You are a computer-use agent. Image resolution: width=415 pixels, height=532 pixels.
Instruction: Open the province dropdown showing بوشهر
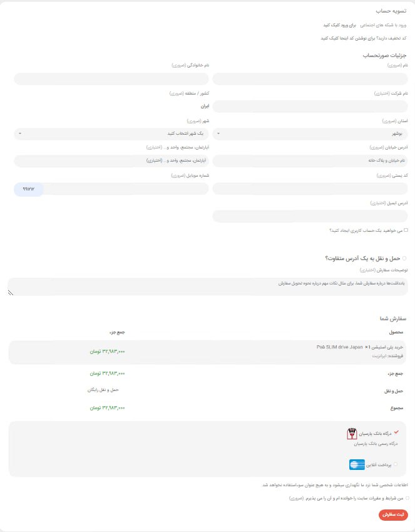click(310, 133)
